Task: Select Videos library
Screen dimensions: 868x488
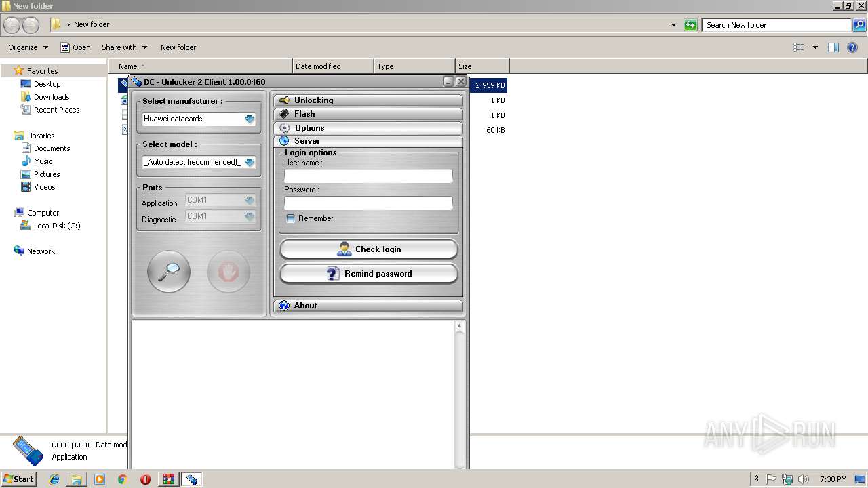Action: [45, 187]
